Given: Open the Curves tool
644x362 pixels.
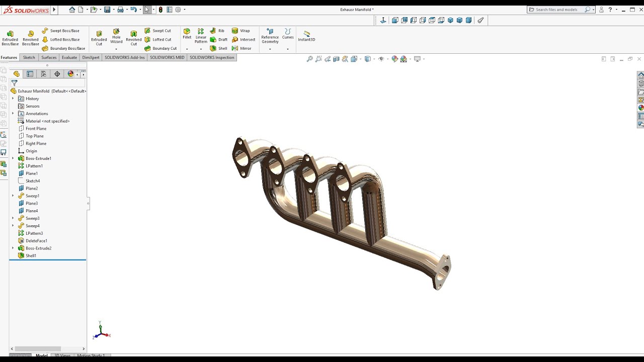Looking at the screenshot, I should point(288,34).
